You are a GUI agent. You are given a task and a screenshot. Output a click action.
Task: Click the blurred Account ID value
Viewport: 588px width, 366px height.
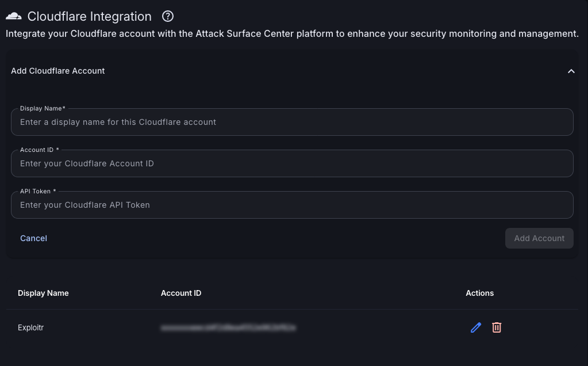click(228, 327)
